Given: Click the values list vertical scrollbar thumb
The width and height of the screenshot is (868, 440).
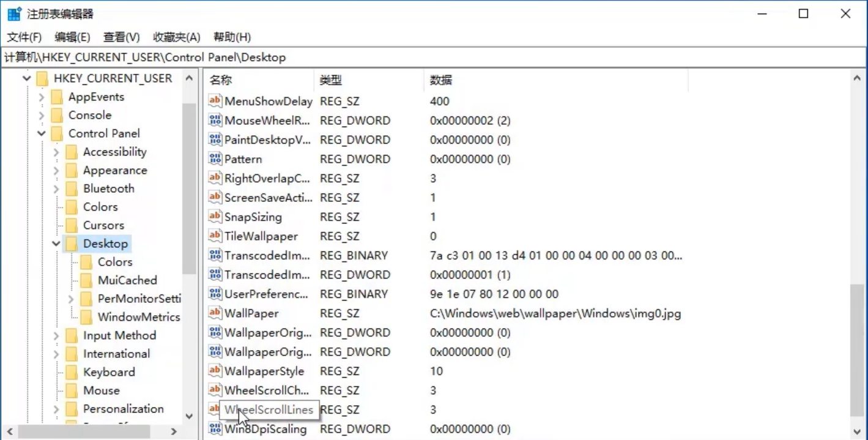Looking at the screenshot, I should 857,349.
